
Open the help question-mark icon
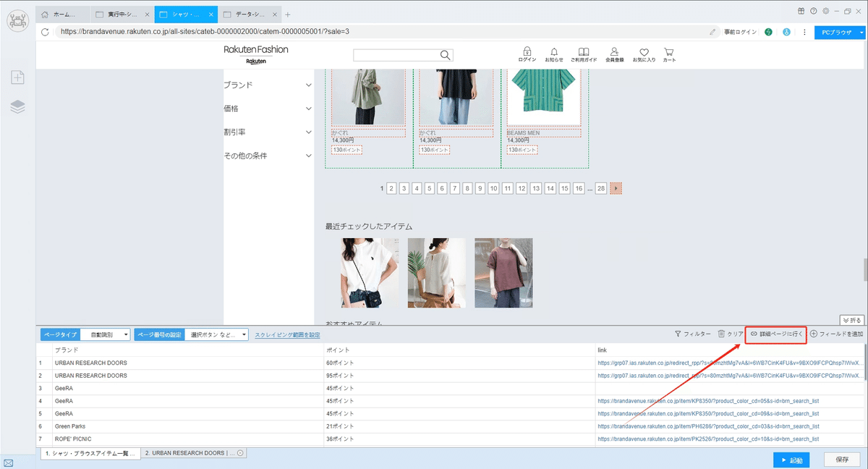coord(814,11)
